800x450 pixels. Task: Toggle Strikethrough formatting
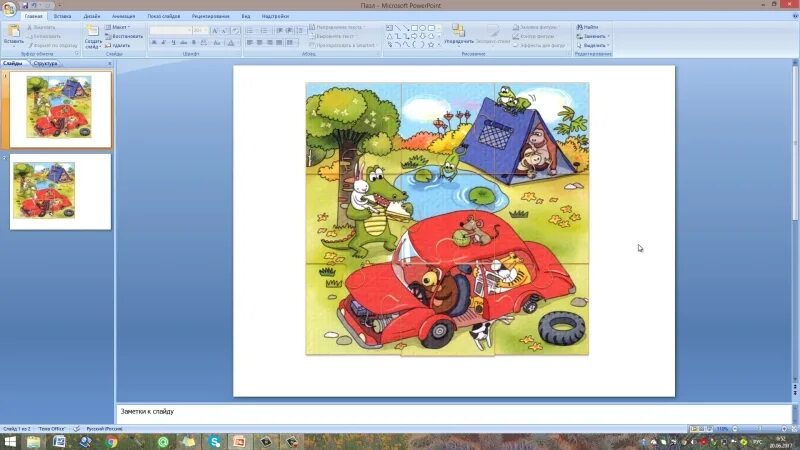[x=184, y=43]
